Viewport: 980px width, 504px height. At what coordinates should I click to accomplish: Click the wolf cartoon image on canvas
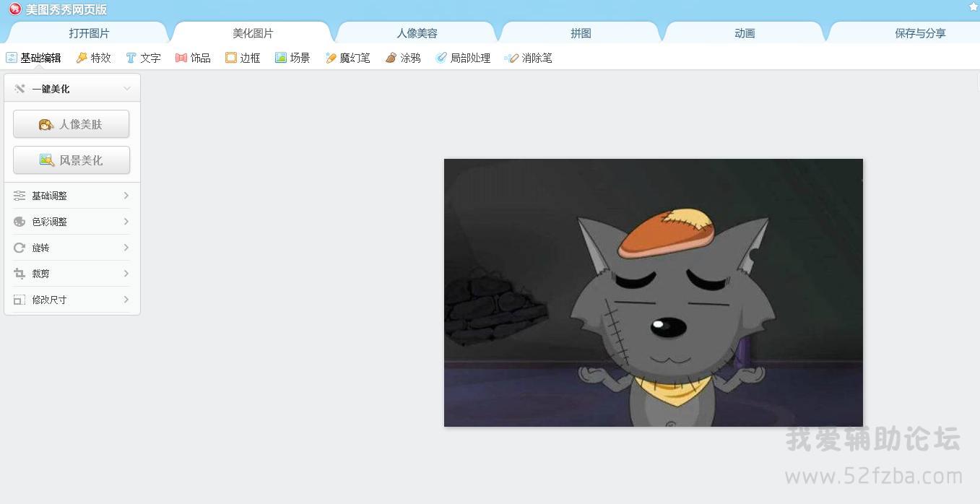click(654, 292)
